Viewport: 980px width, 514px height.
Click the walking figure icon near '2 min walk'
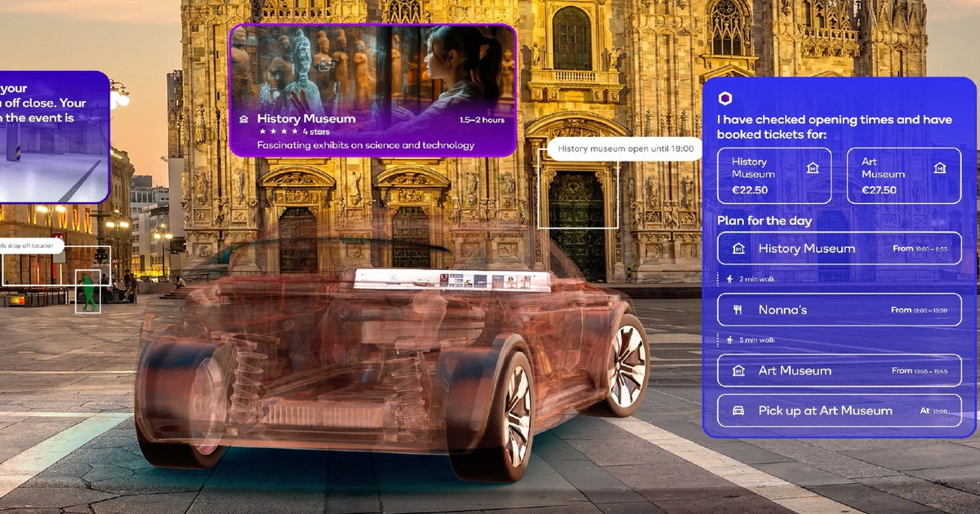tap(728, 278)
